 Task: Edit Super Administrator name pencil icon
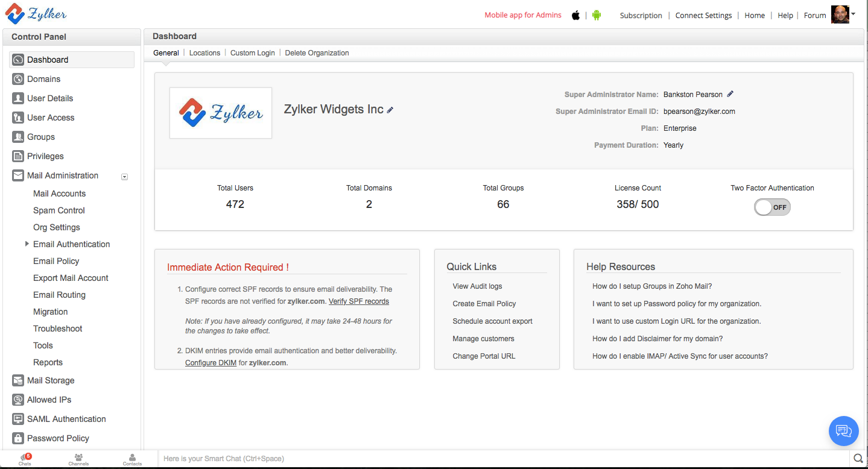pos(730,94)
